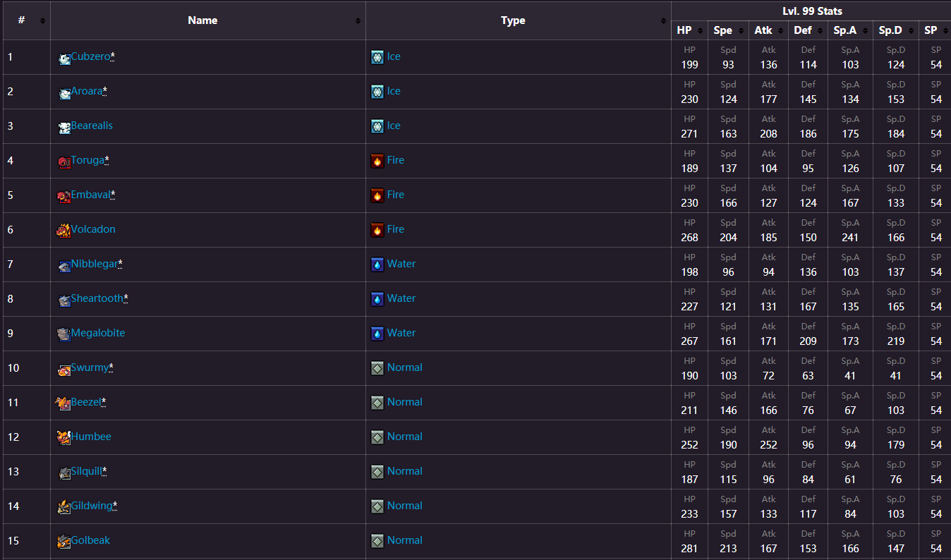Open the Cubzero page link
This screenshot has width=951, height=560.
(x=90, y=56)
